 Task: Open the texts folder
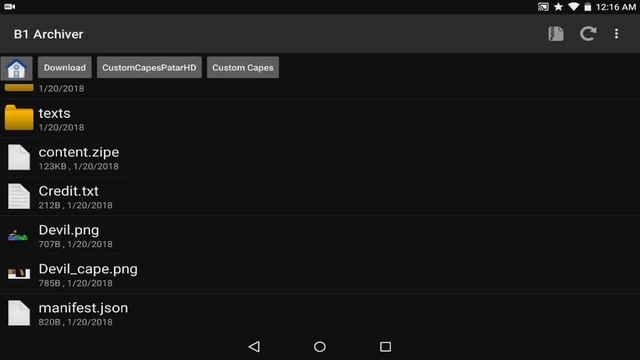coord(320,119)
